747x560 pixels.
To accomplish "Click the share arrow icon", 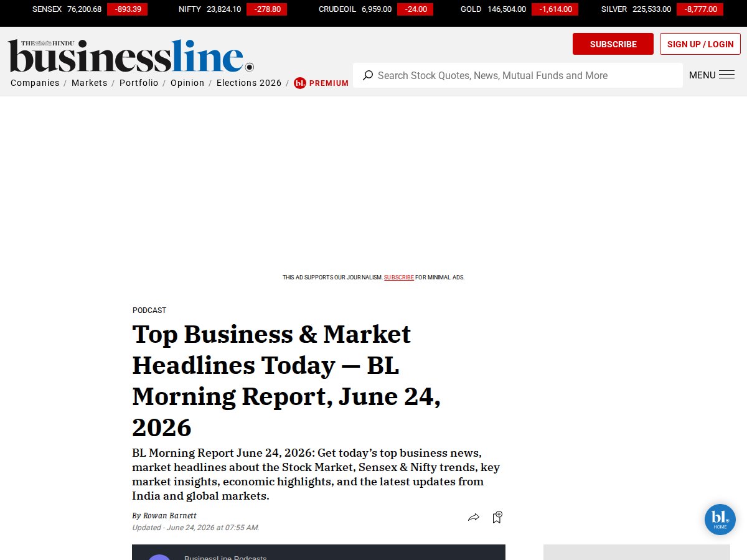I will [474, 518].
